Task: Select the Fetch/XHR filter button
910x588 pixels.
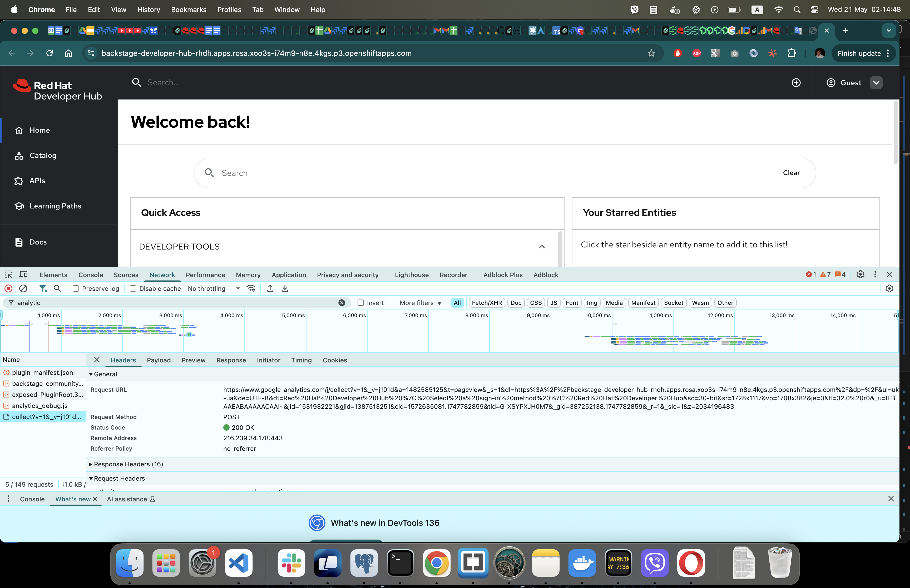Action: point(487,303)
